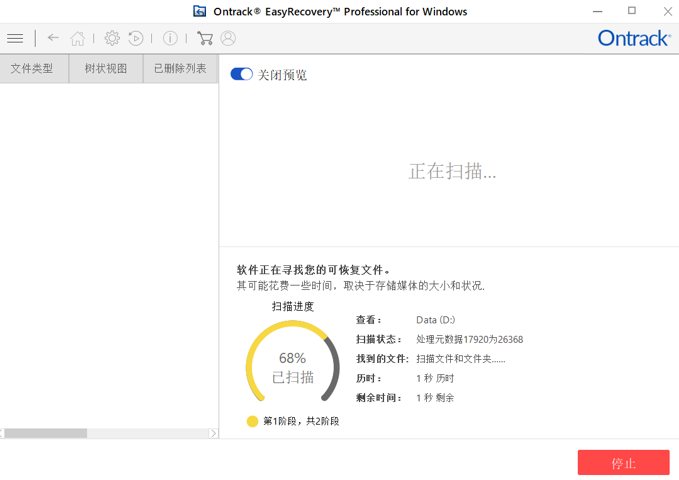679x480 pixels.
Task: Toggle the 关闭预览 preview switch
Action: (x=242, y=74)
